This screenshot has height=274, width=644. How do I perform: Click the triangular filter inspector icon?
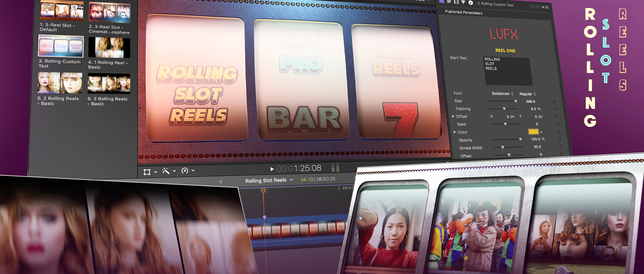(463, 2)
